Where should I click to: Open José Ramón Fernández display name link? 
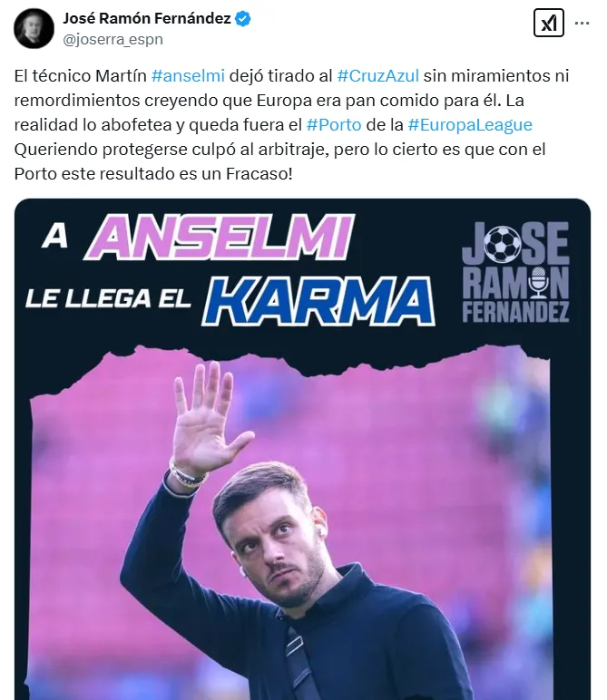coord(146,19)
